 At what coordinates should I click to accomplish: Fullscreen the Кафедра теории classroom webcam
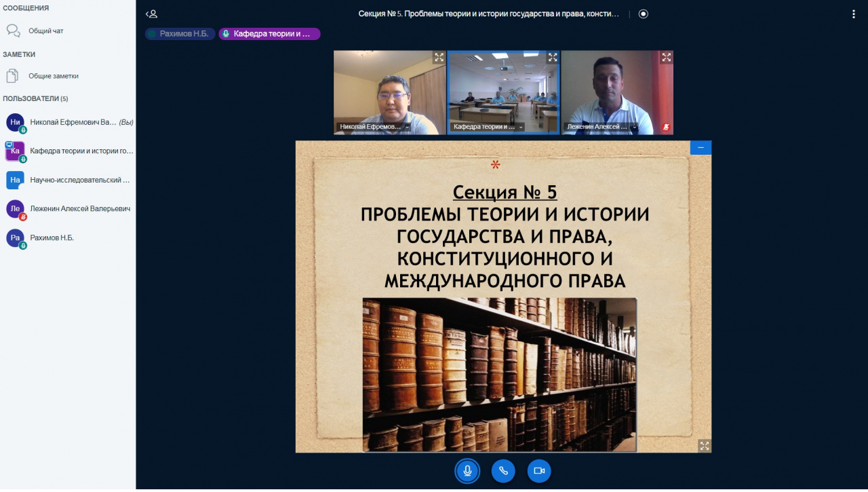click(x=552, y=58)
